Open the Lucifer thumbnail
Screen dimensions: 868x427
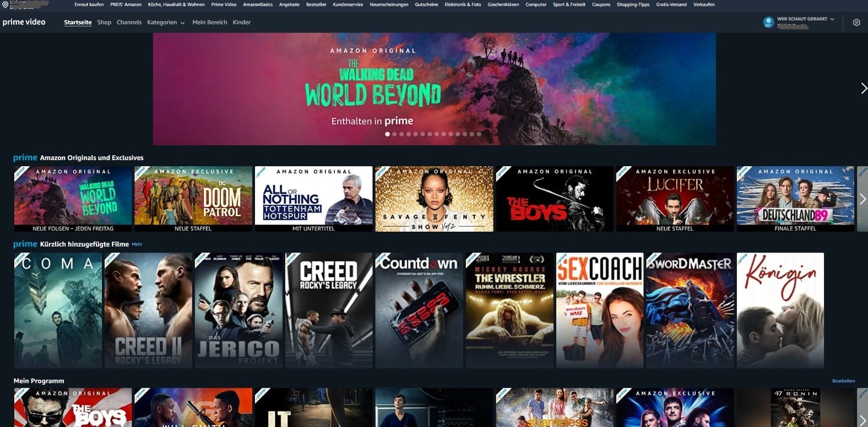pyautogui.click(x=675, y=199)
